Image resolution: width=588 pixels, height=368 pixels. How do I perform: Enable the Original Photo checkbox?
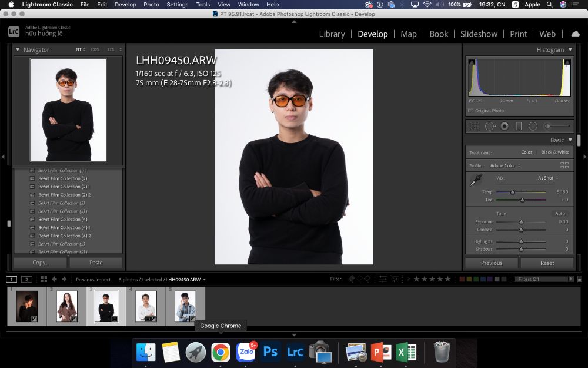click(470, 111)
